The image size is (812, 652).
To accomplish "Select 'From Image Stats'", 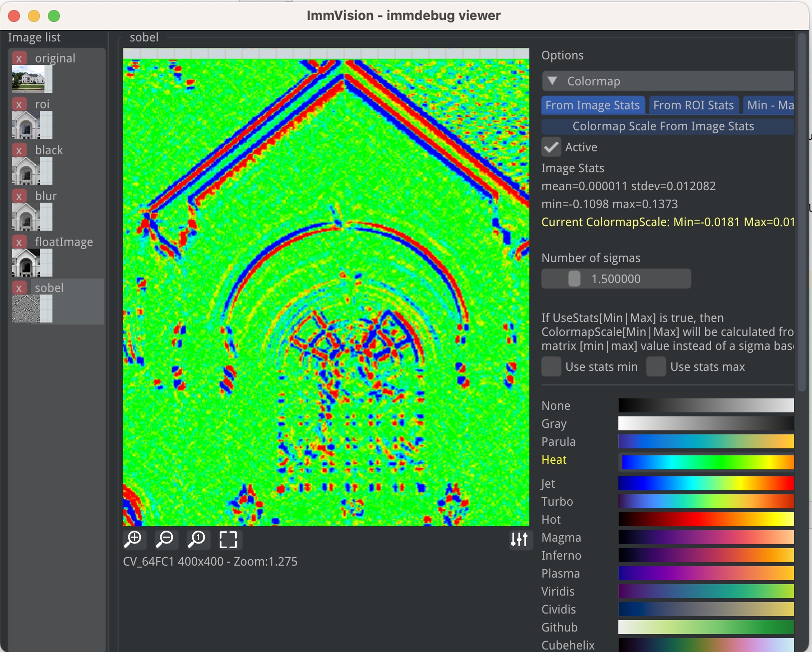I will click(592, 105).
